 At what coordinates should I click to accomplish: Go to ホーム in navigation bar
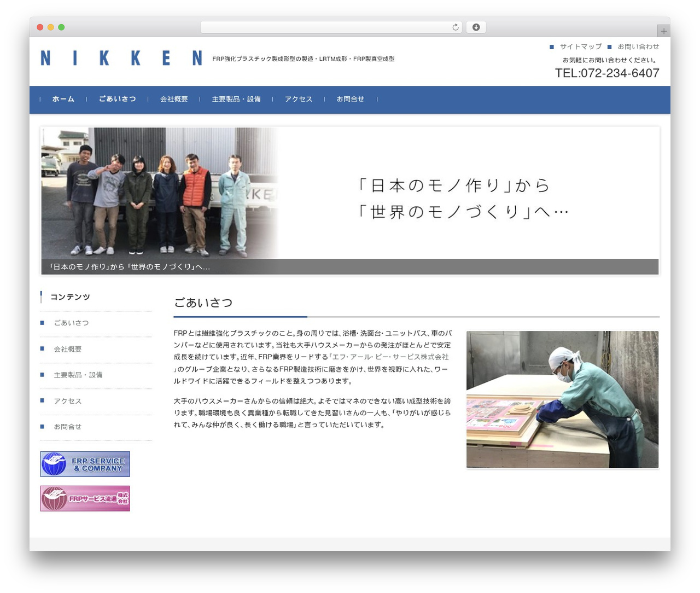point(63,99)
